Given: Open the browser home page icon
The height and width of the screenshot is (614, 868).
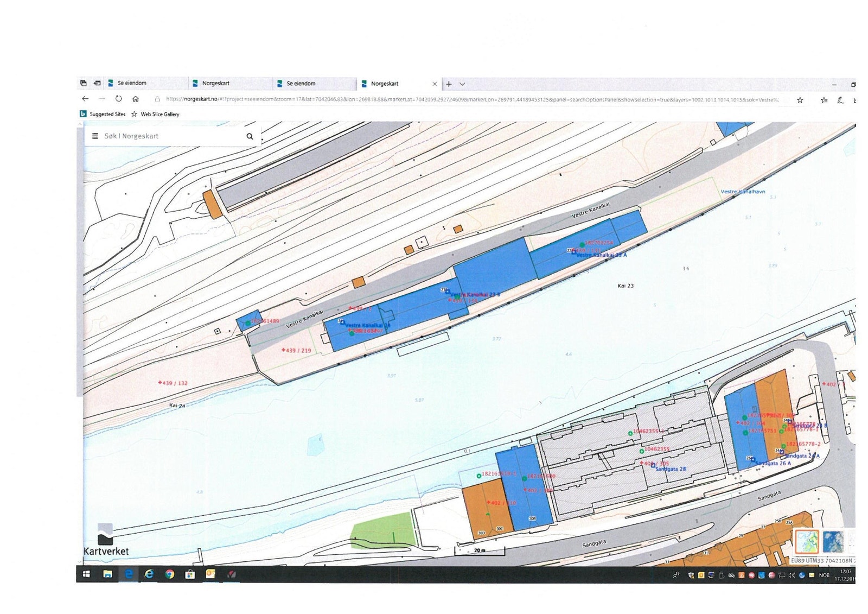Looking at the screenshot, I should click(x=136, y=99).
